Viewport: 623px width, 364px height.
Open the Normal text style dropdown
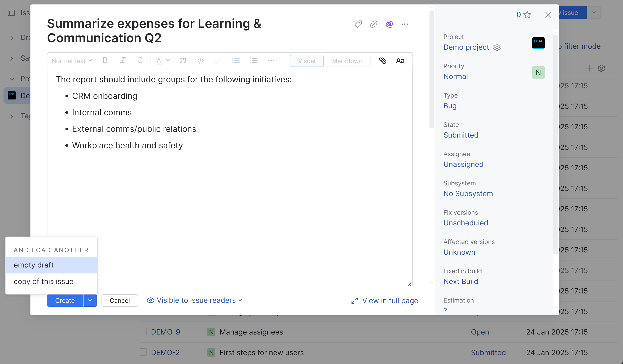click(71, 61)
